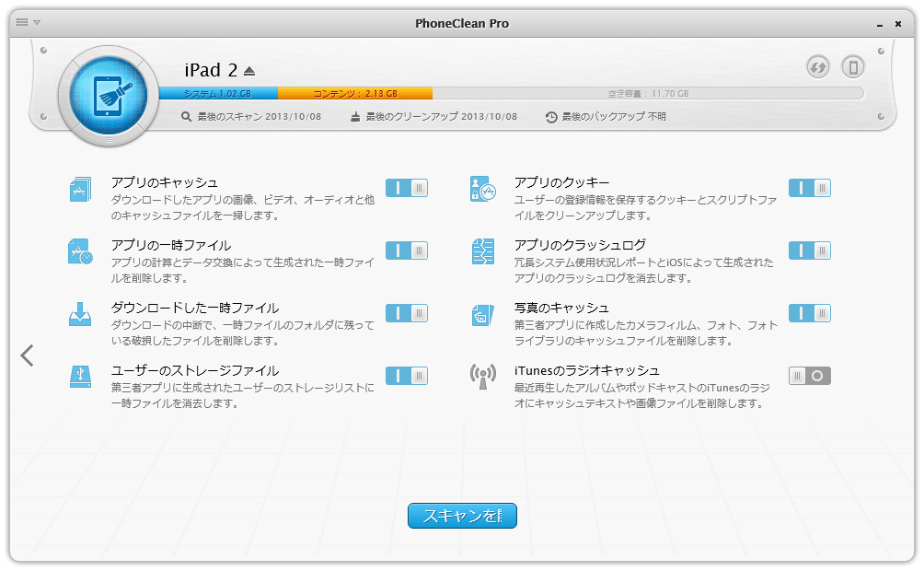Click the アプリのクラッシュログ list icon
Screen dimensions: 924x571
(x=483, y=252)
